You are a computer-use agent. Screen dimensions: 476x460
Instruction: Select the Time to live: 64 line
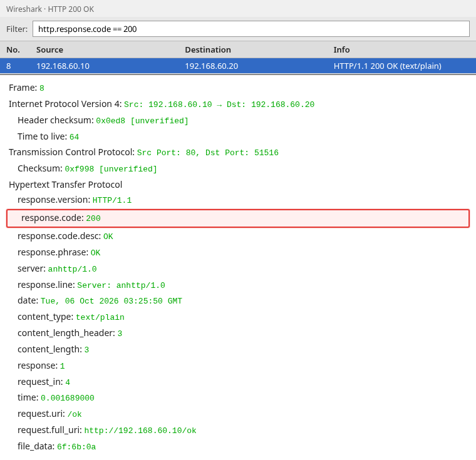(x=48, y=136)
